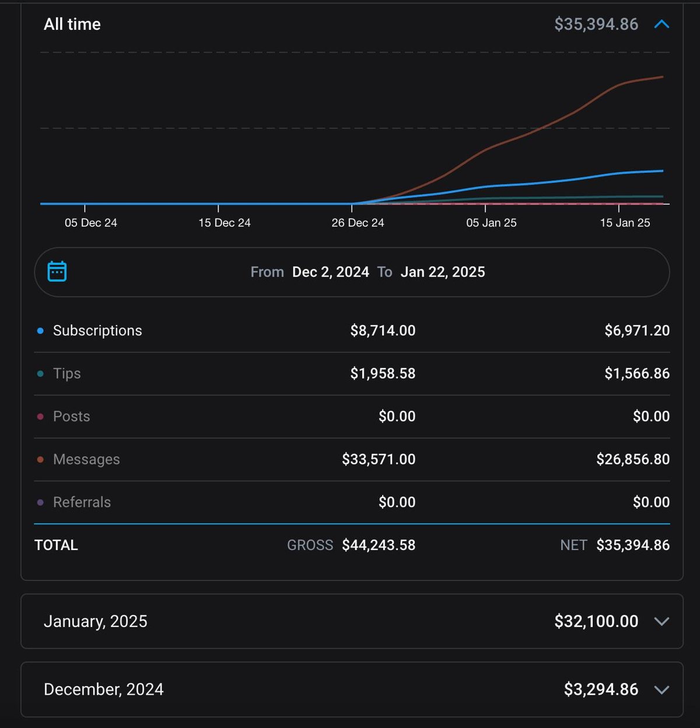This screenshot has width=700, height=728.
Task: Click the gross total $44,243.58
Action: point(379,545)
